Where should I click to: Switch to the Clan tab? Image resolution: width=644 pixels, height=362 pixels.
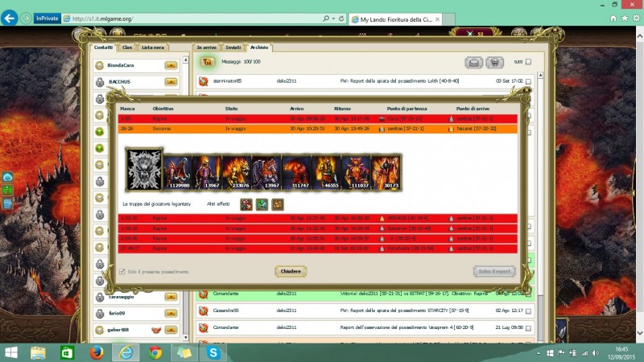(x=127, y=47)
